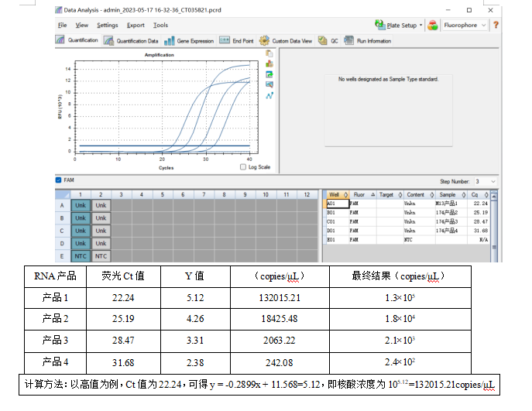Viewport: 532px width, 411px height.
Task: Click the Gene Expression bar chart icon
Action: [170, 41]
